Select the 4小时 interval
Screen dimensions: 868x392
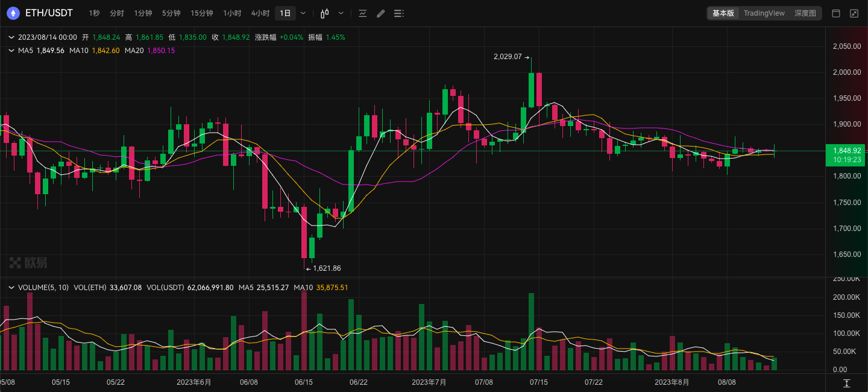[x=260, y=13]
